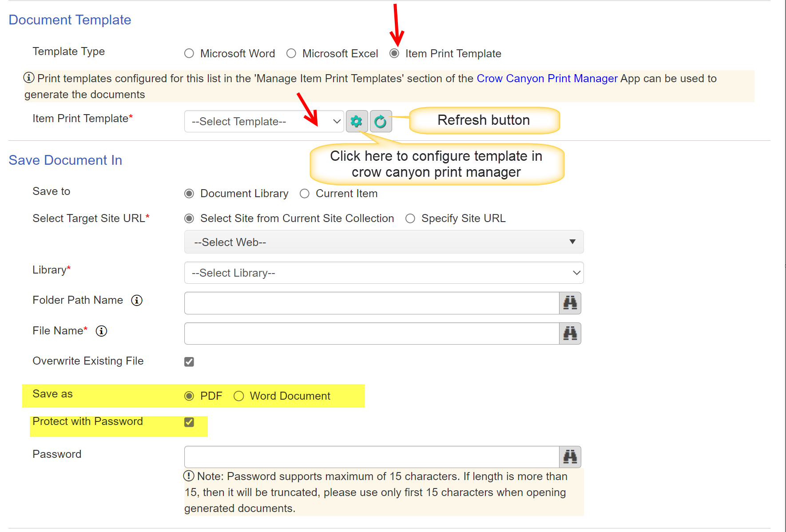Select Item Print Template radio option
Screen dimensions: 786x532
pos(394,54)
